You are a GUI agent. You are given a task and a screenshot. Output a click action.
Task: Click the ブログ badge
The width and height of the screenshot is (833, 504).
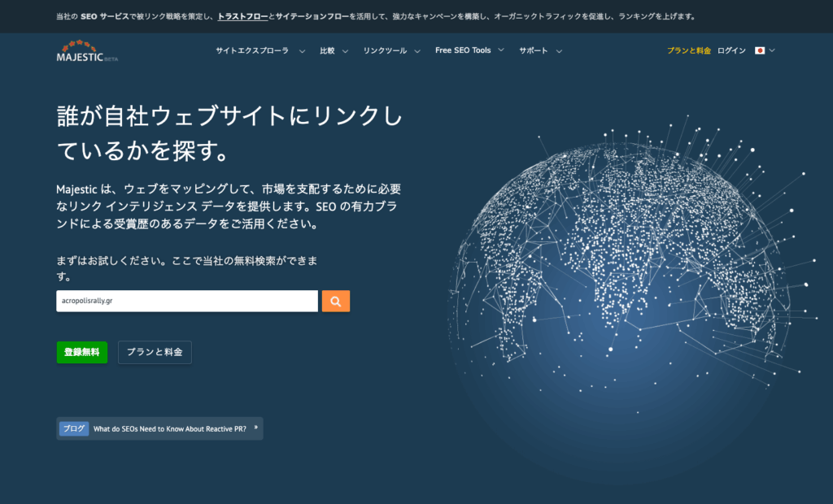coord(74,428)
